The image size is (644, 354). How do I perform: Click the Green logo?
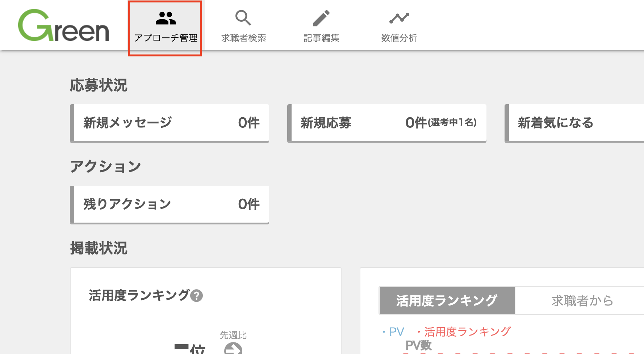tap(63, 25)
